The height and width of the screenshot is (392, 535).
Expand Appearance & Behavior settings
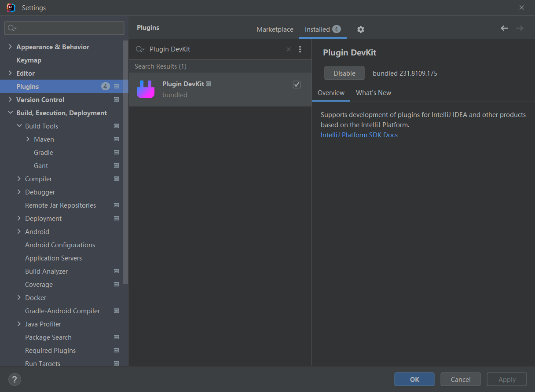tap(10, 47)
